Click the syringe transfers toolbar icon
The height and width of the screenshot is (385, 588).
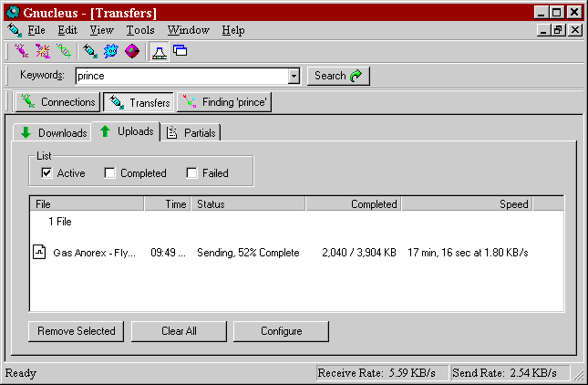coord(89,51)
